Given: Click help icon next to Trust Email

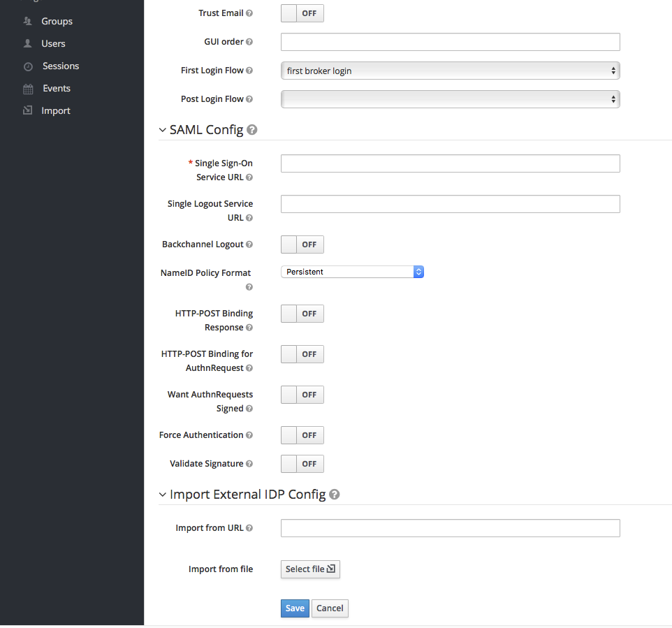Looking at the screenshot, I should pyautogui.click(x=249, y=13).
